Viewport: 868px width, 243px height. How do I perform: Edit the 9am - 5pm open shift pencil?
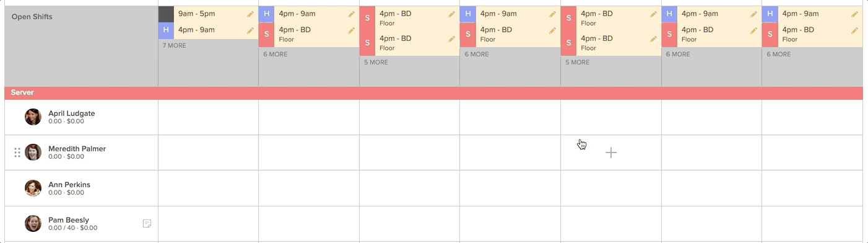[x=250, y=14]
